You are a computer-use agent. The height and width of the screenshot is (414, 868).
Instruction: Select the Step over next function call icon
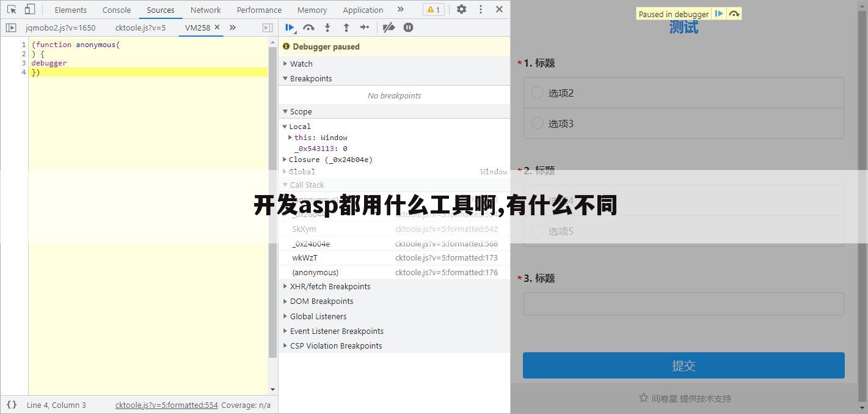(308, 27)
